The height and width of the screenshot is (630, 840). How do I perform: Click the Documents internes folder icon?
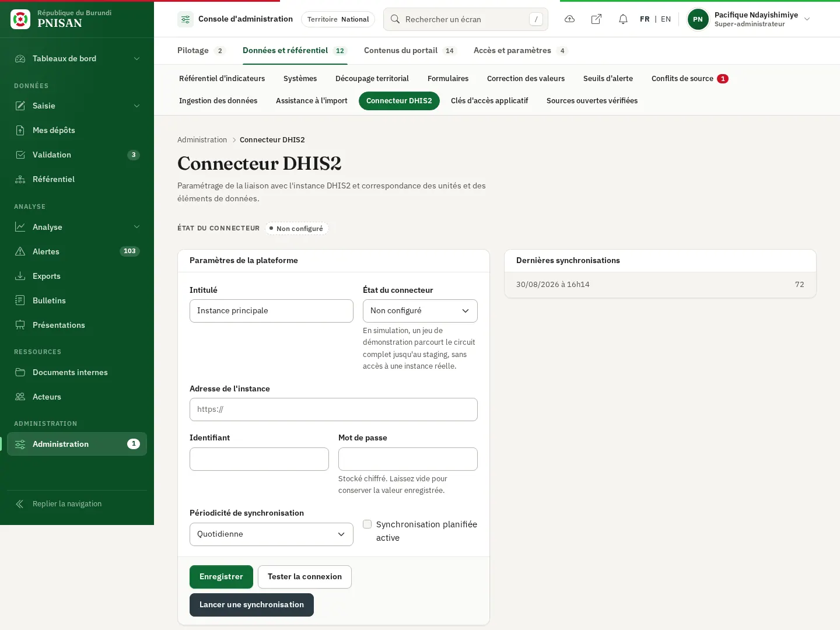pos(20,372)
